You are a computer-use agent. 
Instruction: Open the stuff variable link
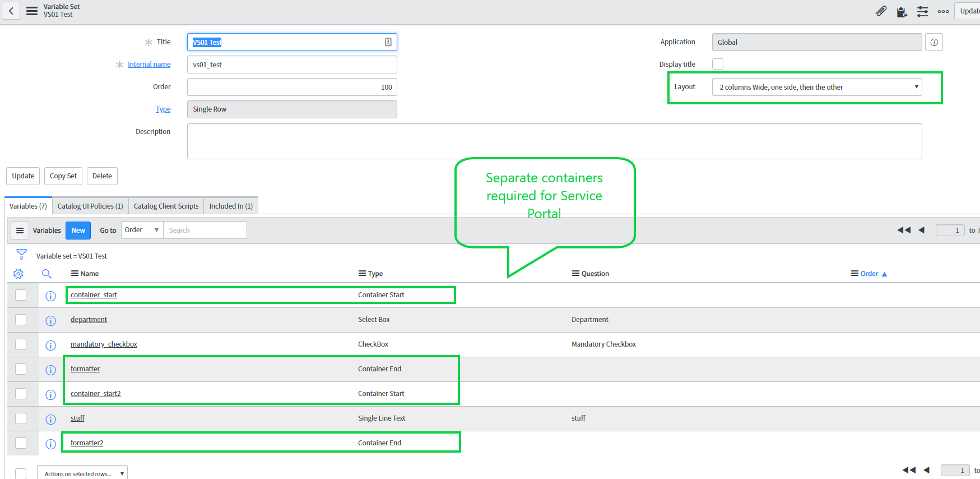(77, 418)
